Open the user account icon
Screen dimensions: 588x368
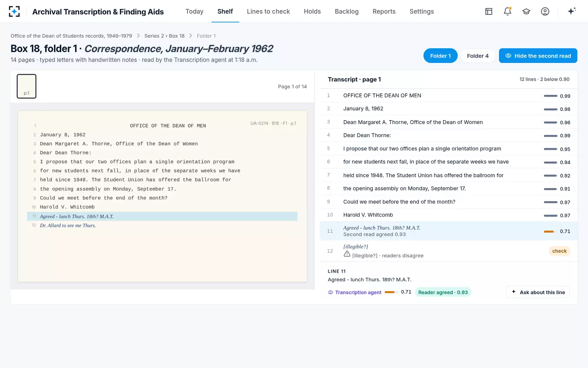point(545,11)
